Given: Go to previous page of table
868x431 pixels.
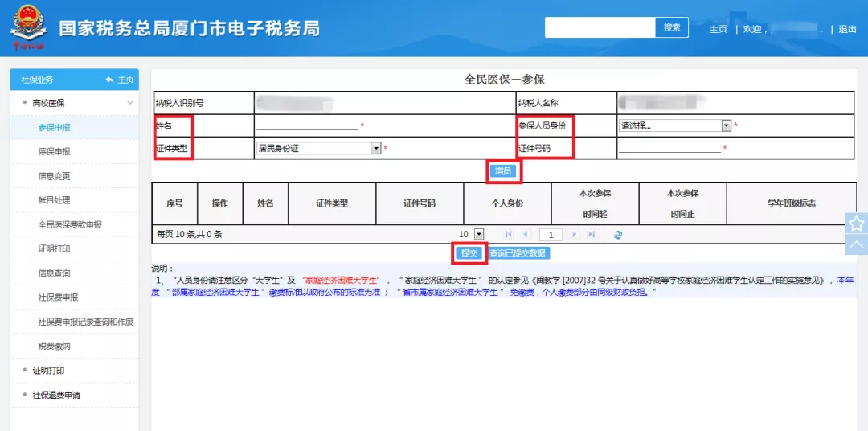Looking at the screenshot, I should (x=526, y=234).
